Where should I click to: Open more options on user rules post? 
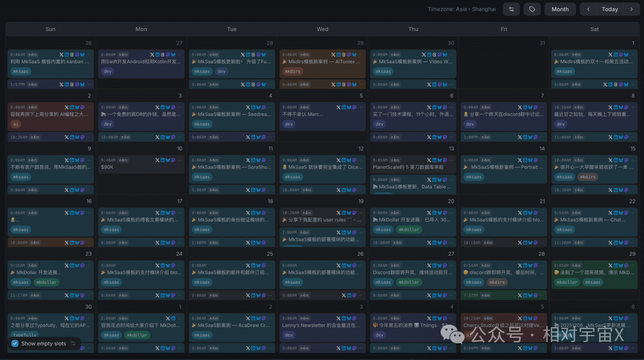[360, 213]
